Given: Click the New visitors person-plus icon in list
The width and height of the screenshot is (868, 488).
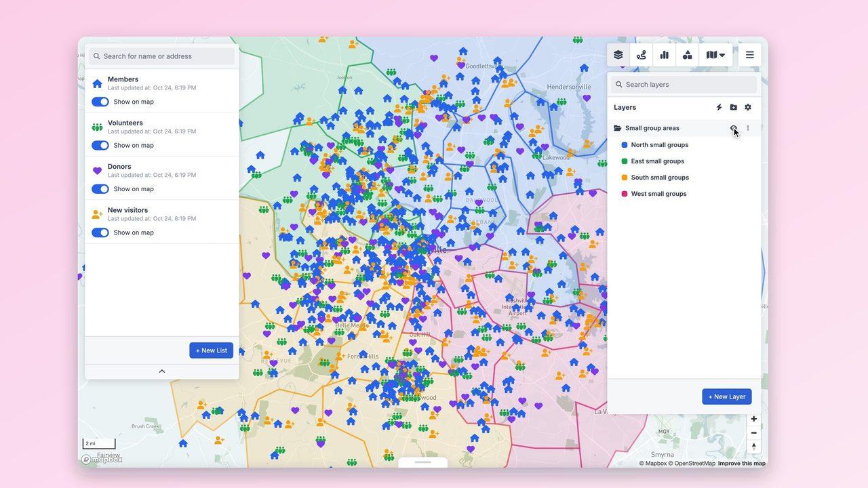Looking at the screenshot, I should [97, 214].
